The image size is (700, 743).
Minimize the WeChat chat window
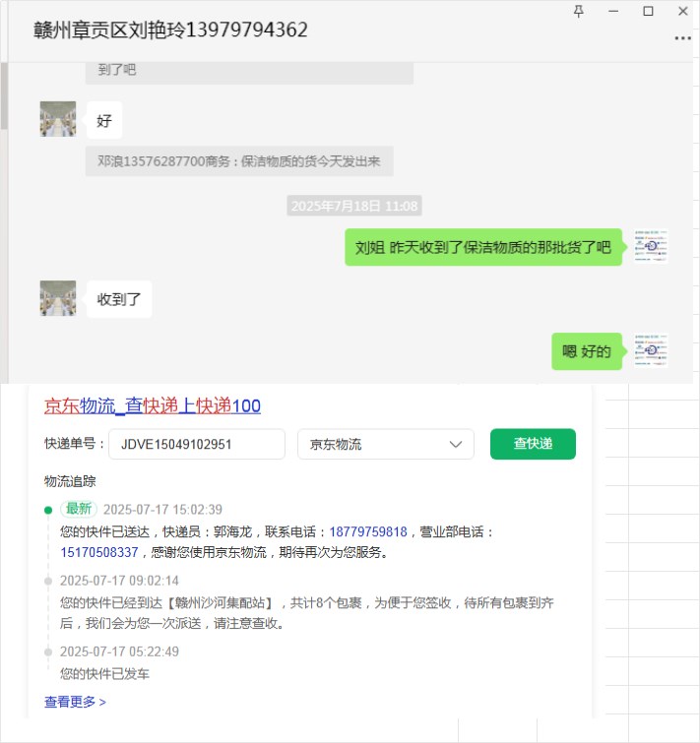tap(613, 12)
